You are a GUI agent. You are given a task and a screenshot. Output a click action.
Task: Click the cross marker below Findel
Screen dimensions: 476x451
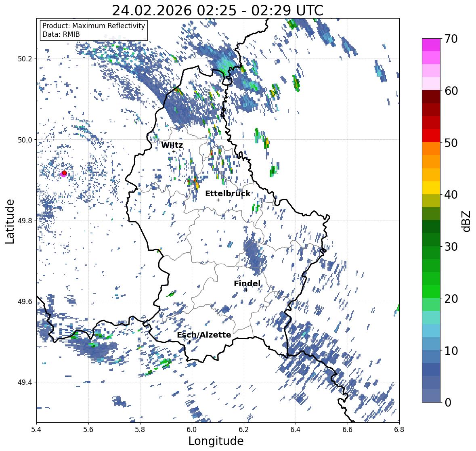tap(246, 290)
